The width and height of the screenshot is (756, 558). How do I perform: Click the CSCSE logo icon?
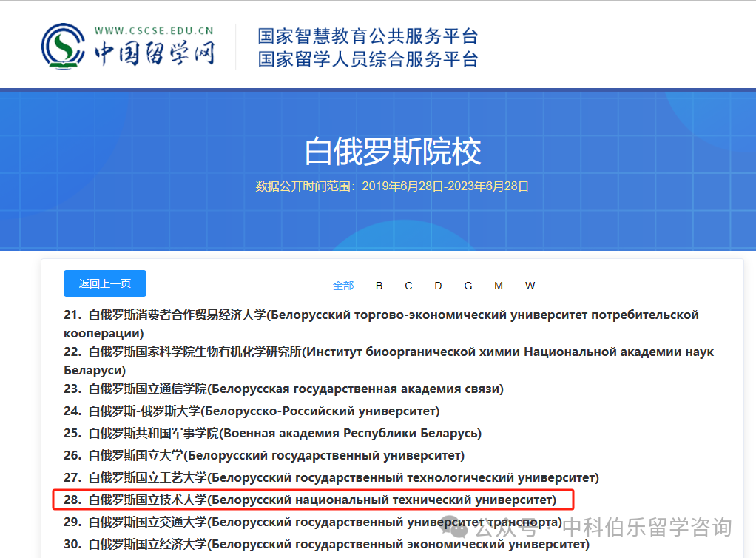coord(63,47)
